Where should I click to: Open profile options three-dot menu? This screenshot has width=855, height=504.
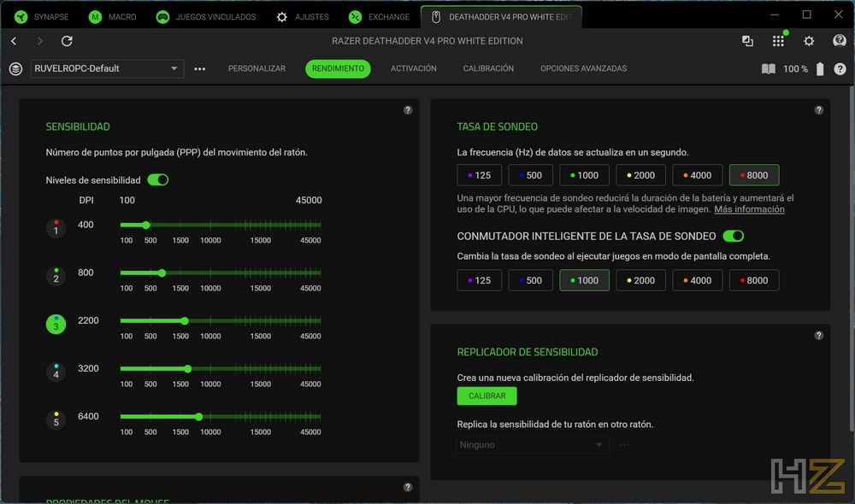tap(199, 68)
